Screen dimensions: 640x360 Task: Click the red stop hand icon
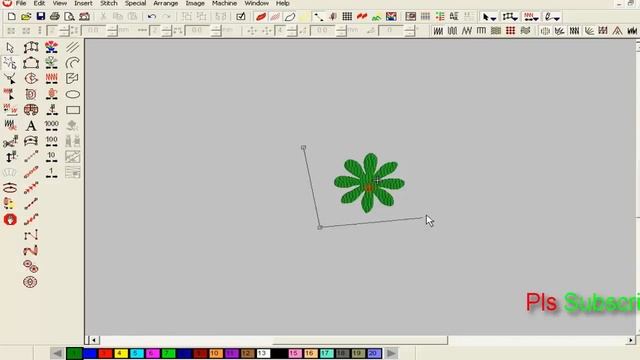(10, 220)
